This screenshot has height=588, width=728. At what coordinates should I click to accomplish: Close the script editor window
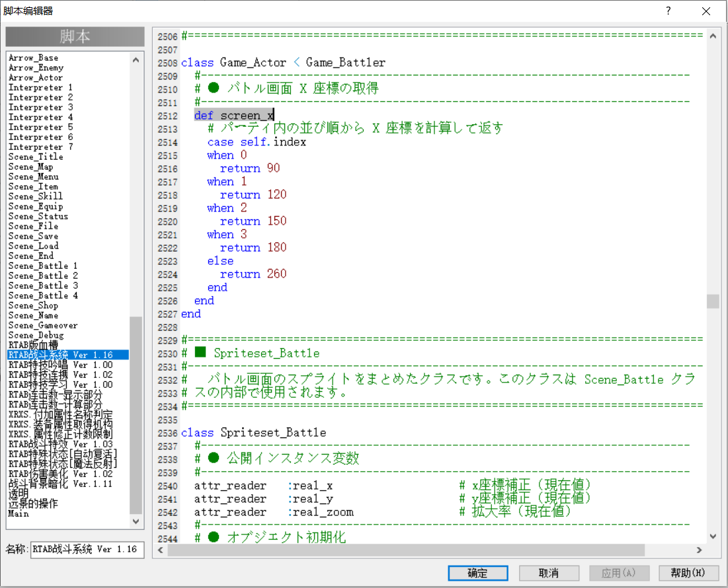[706, 11]
